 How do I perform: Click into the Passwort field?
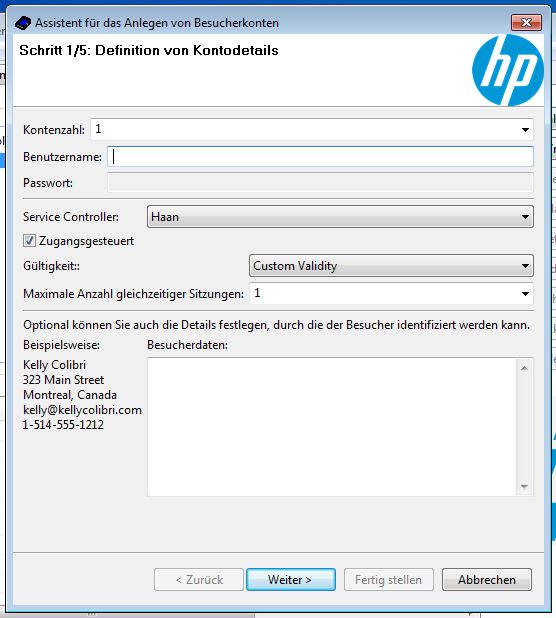click(x=320, y=182)
